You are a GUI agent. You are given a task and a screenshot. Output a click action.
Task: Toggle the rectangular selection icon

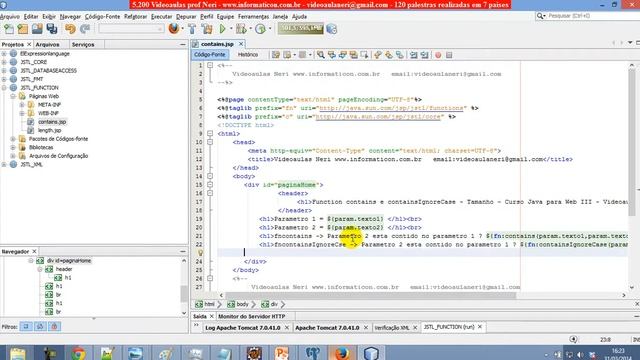click(x=364, y=55)
